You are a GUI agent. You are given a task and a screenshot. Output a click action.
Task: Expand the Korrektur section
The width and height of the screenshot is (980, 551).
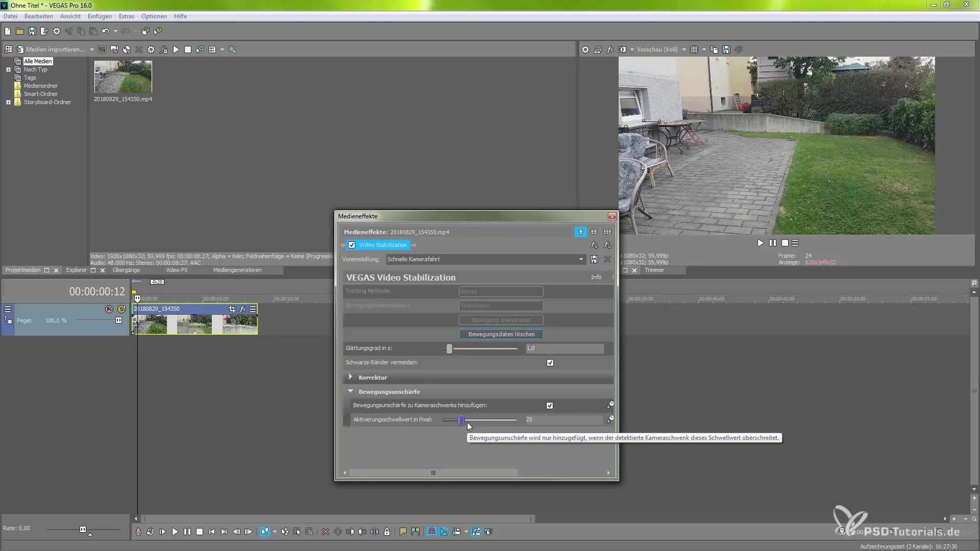click(351, 377)
